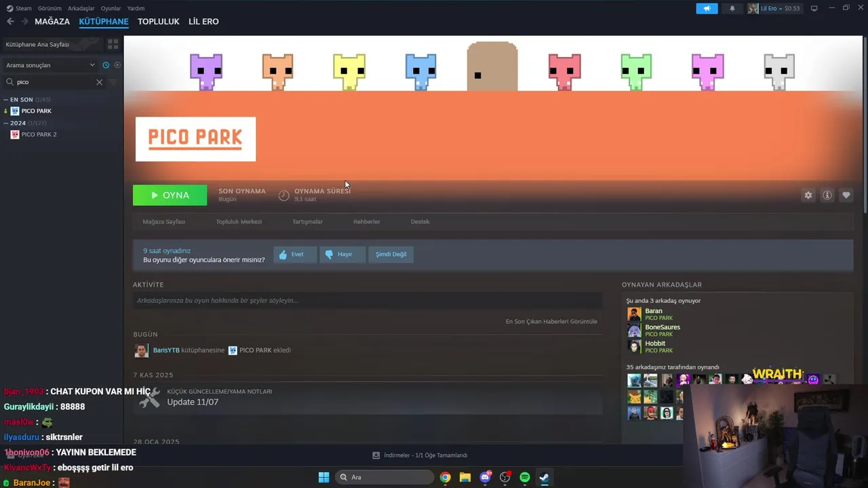Click Kütüphane Ana Sayfası button

[x=52, y=44]
